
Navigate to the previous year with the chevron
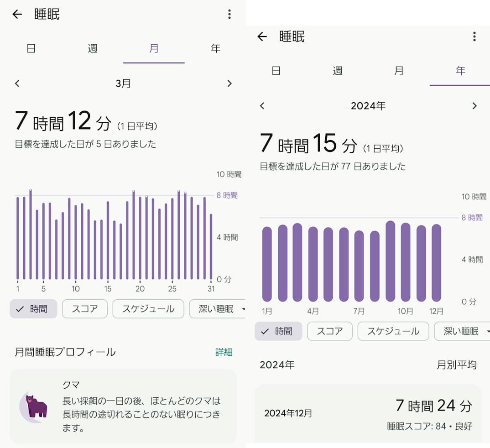(262, 105)
